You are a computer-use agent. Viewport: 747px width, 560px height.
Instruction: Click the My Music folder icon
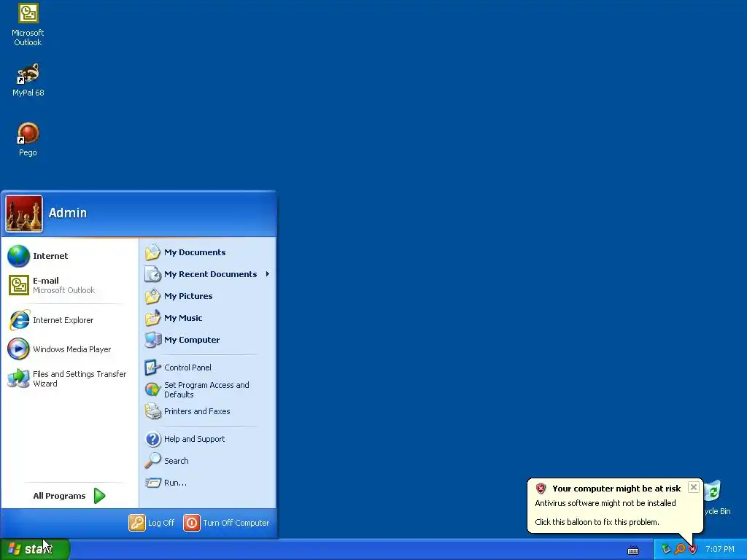click(153, 318)
